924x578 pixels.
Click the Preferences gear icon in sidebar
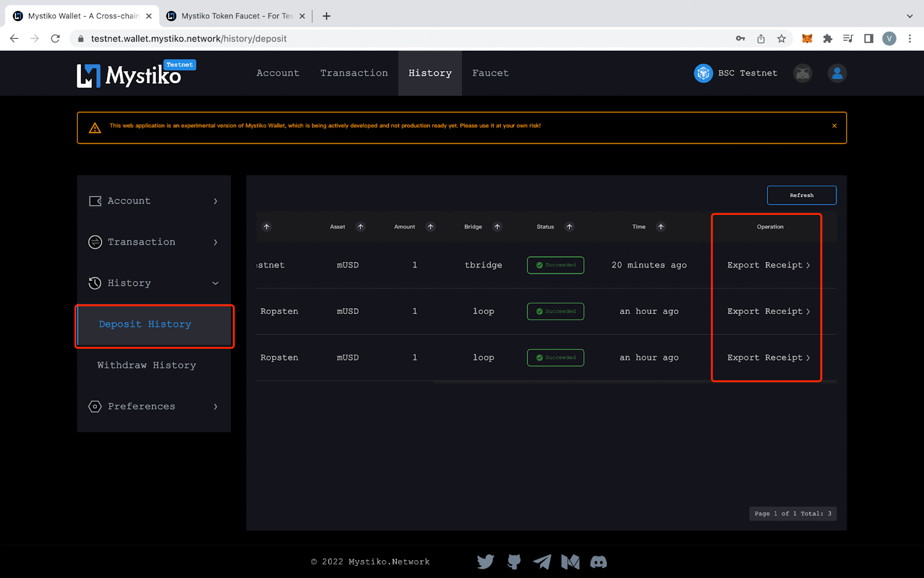pos(95,406)
